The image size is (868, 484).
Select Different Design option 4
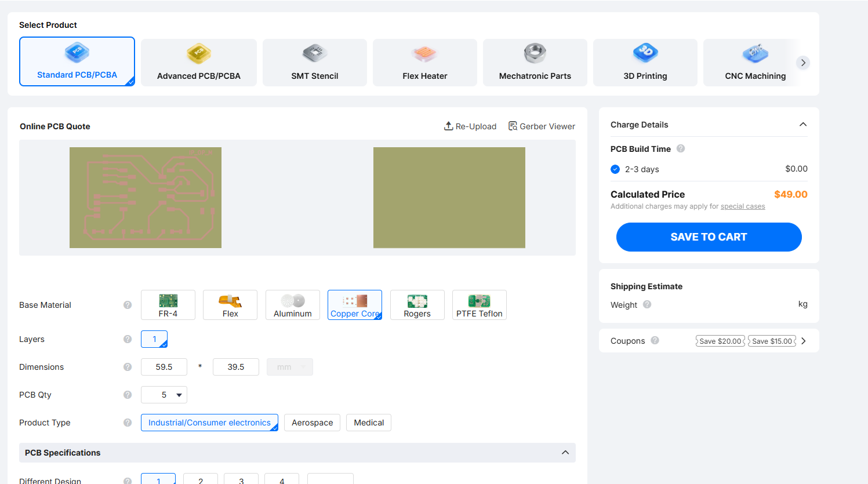pos(282,480)
